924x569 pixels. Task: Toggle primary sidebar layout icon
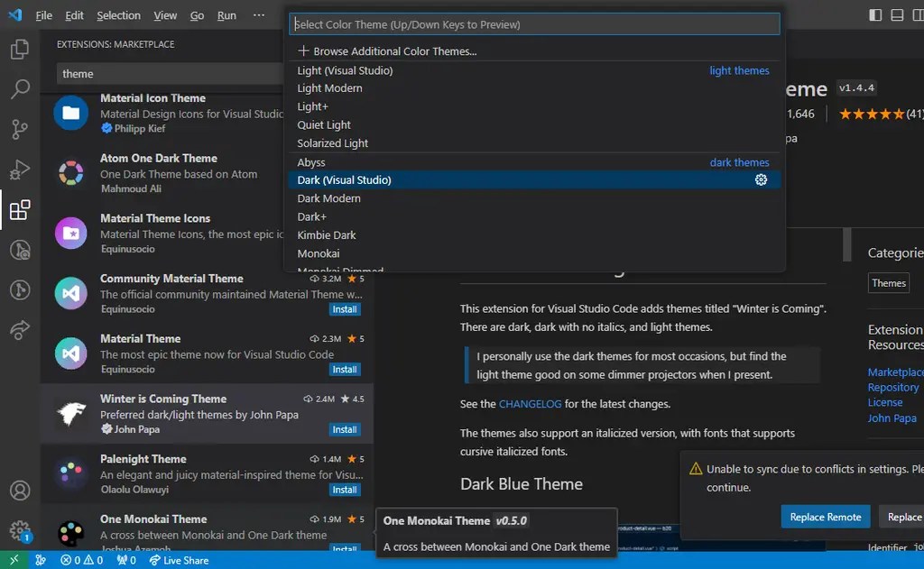875,14
